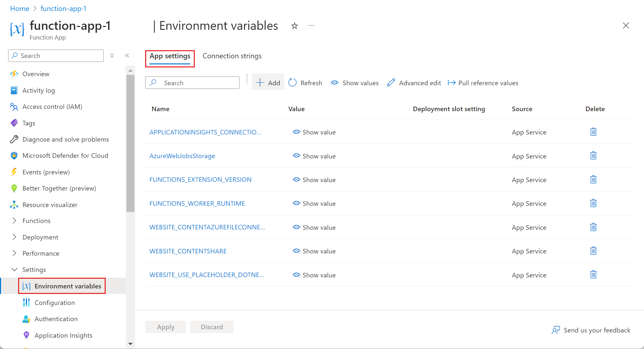Open the overflow menu next to the star

tap(311, 26)
